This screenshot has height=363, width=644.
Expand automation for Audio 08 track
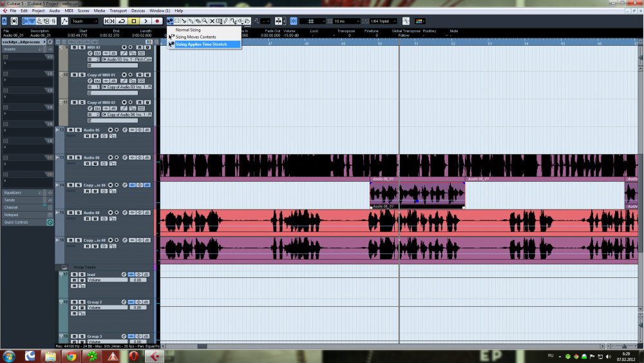[x=57, y=213]
